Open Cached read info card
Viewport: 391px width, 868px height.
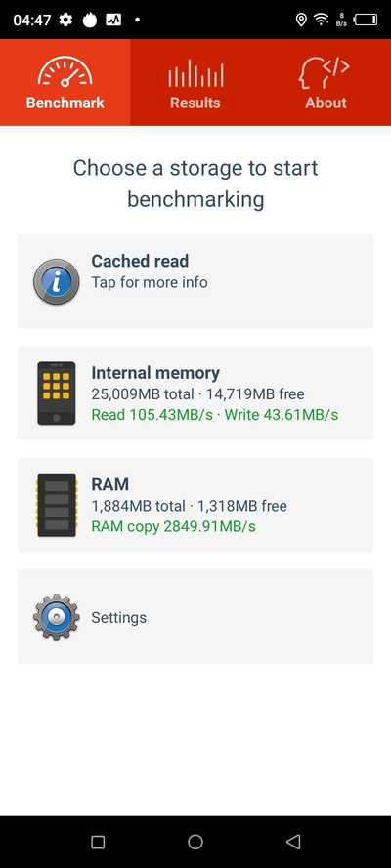point(195,281)
